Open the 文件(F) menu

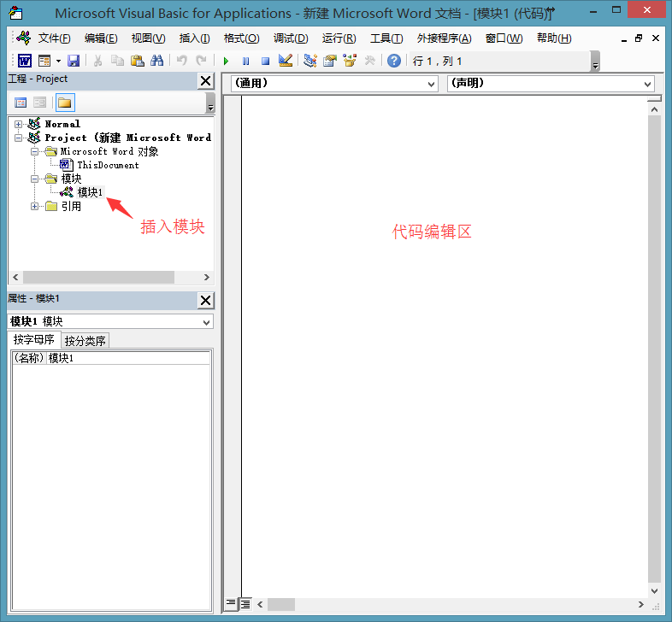(54, 38)
